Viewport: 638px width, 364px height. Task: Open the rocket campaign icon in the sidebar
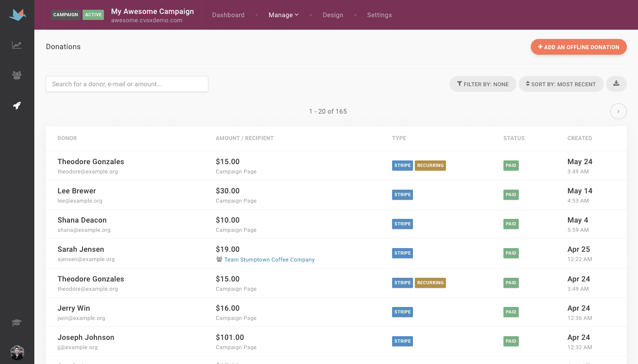coord(17,105)
